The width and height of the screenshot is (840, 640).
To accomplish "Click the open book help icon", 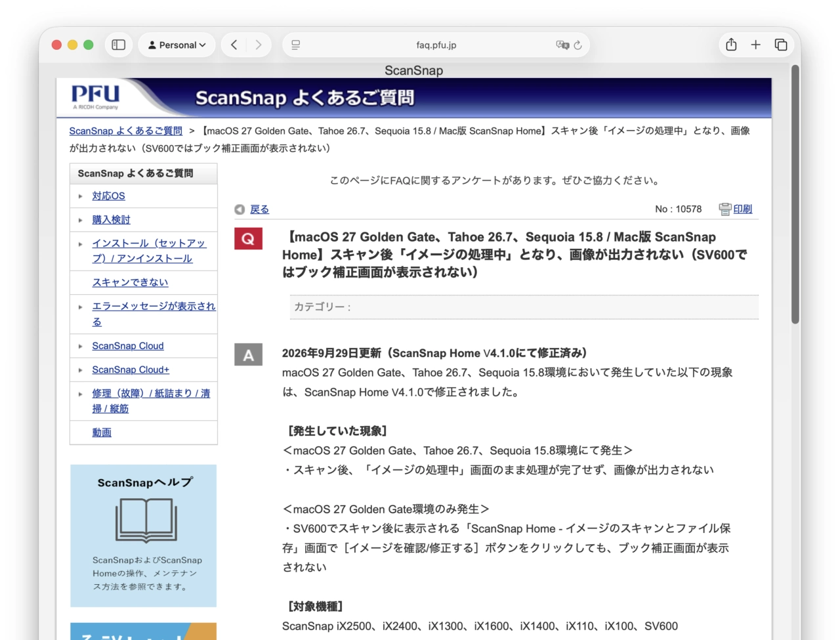I will pyautogui.click(x=146, y=520).
